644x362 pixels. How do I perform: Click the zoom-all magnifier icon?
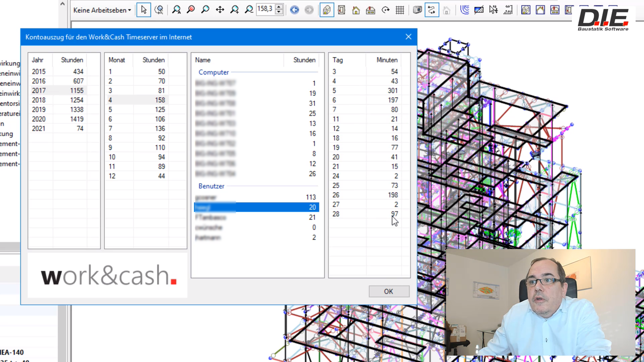(x=176, y=10)
